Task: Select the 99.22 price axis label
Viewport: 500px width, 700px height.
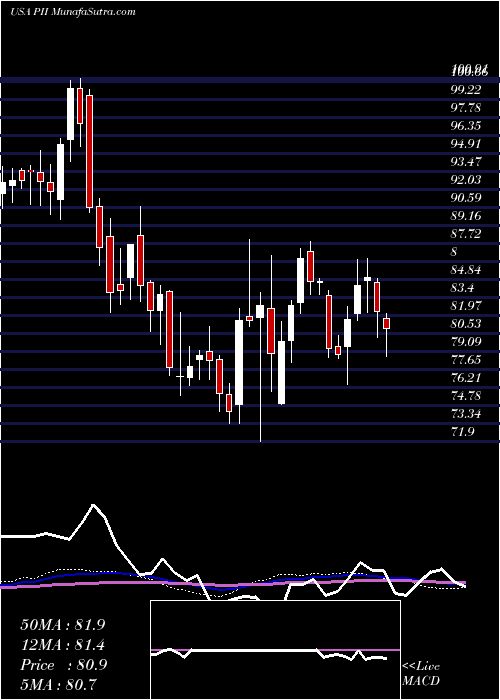Action: coord(466,90)
